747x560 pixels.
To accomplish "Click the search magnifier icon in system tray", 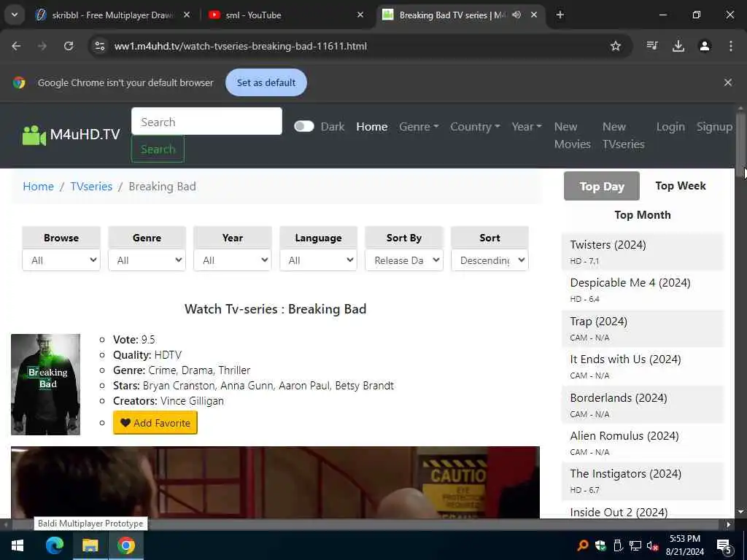I will click(x=582, y=545).
